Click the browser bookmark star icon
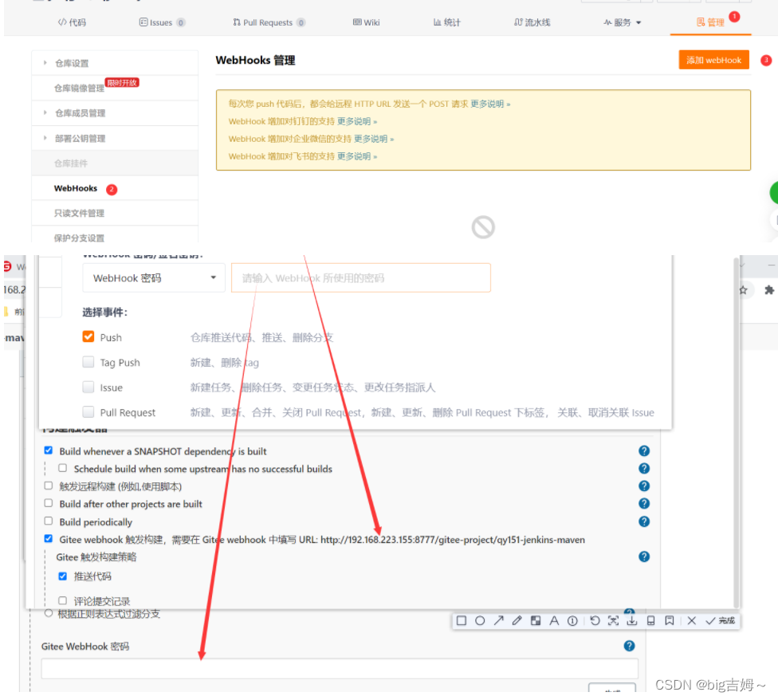 click(743, 290)
